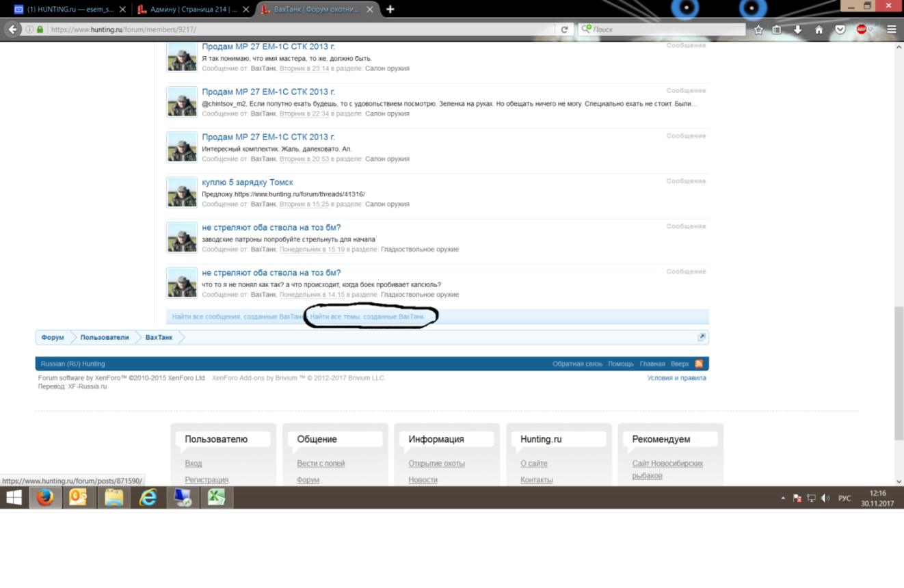
Task: Open Firefox hamburger menu
Action: click(x=892, y=29)
